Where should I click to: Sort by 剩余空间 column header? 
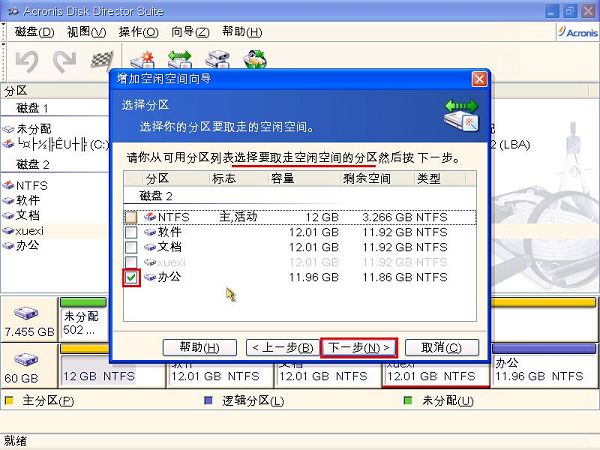(x=378, y=179)
